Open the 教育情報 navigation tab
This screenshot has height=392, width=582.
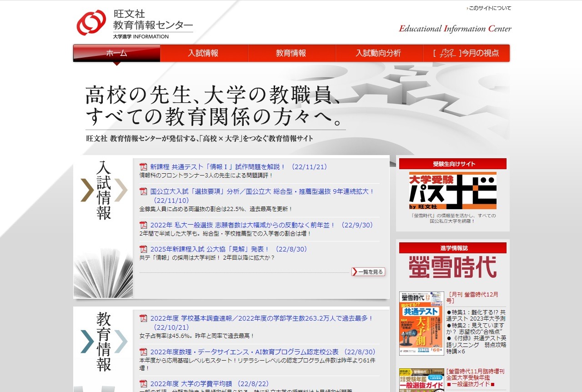pos(291,53)
